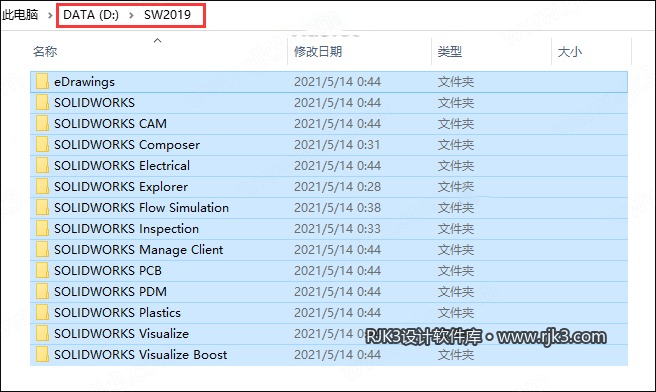Click the 2021/5/14 0:28 date of SOLIDWORKS Explorer
This screenshot has width=656, height=392.
click(x=337, y=187)
